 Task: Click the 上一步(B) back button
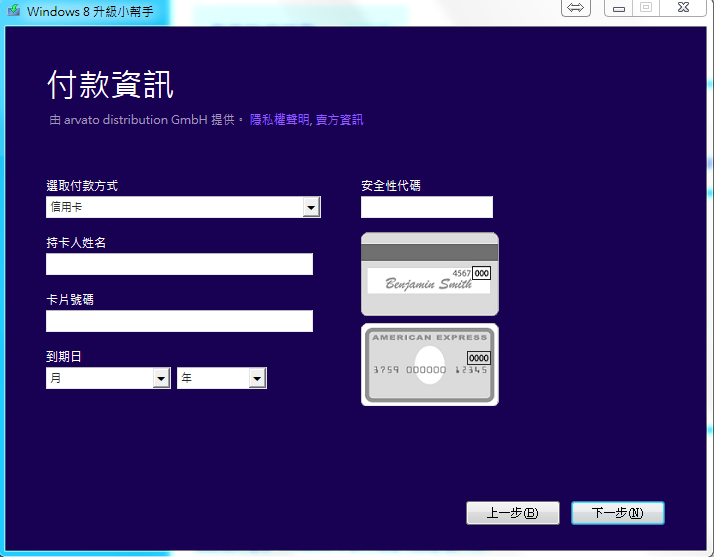(x=513, y=513)
